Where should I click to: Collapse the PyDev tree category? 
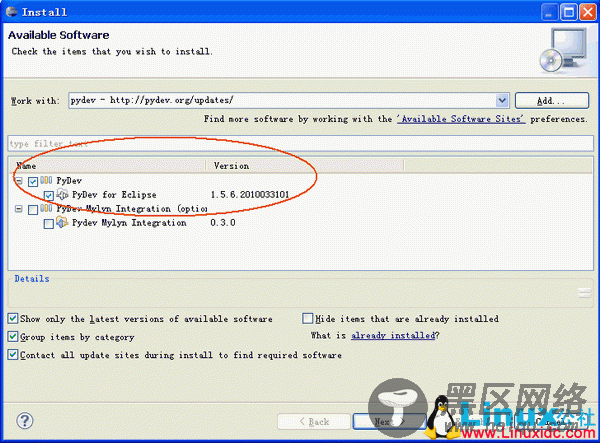[18, 181]
